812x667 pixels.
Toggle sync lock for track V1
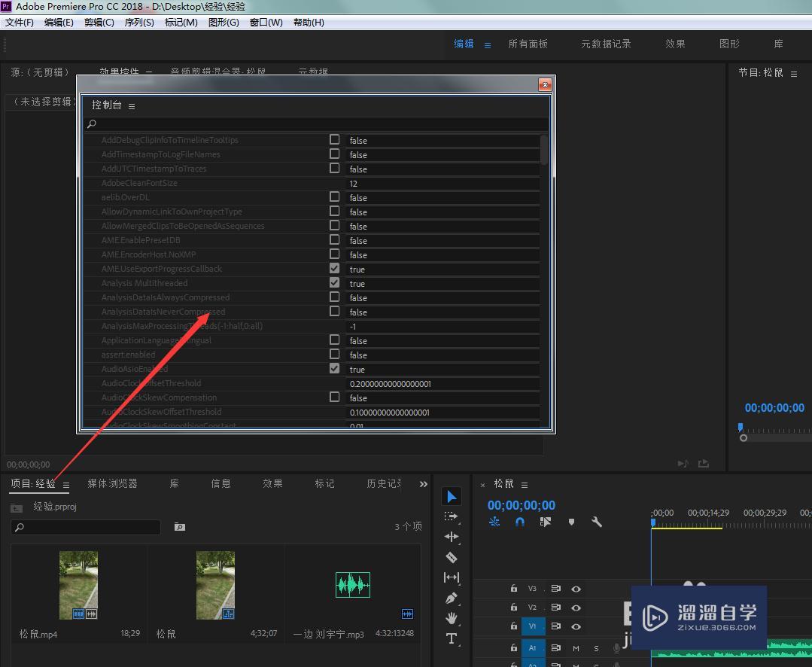pyautogui.click(x=555, y=626)
